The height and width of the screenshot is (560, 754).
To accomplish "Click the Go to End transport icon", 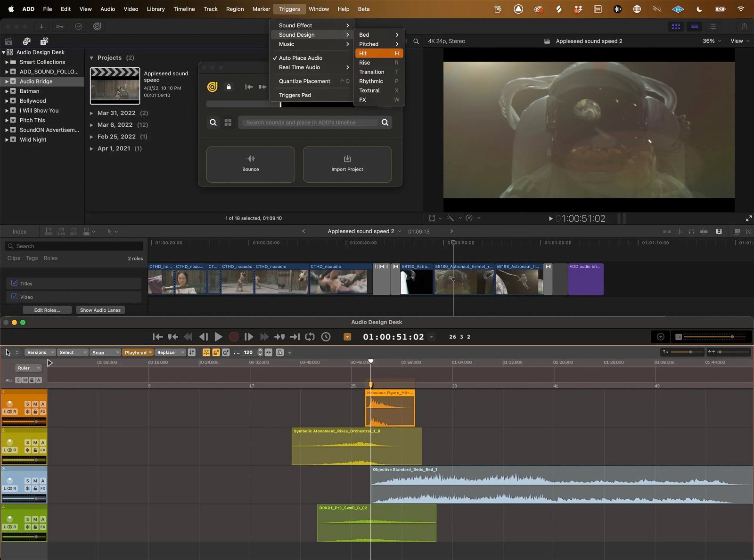I will point(295,337).
